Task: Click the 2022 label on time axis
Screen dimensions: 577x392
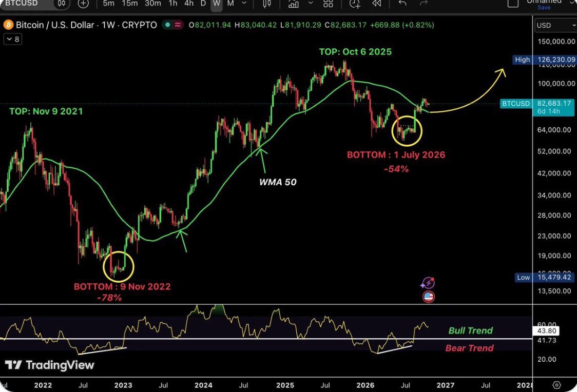Action: pos(43,385)
